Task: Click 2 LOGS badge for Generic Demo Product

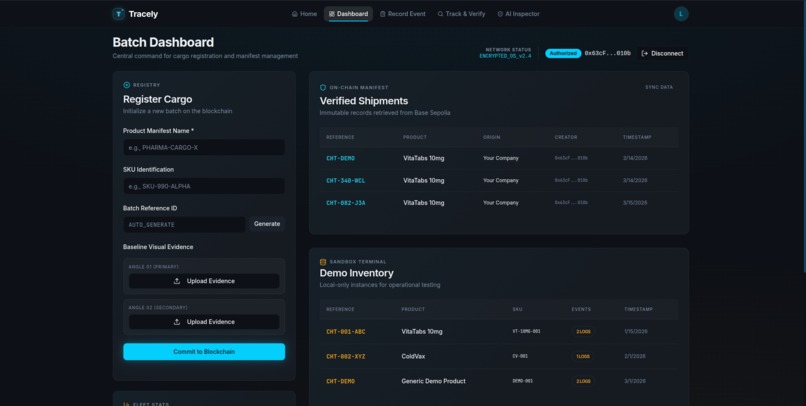Action: pyautogui.click(x=583, y=381)
